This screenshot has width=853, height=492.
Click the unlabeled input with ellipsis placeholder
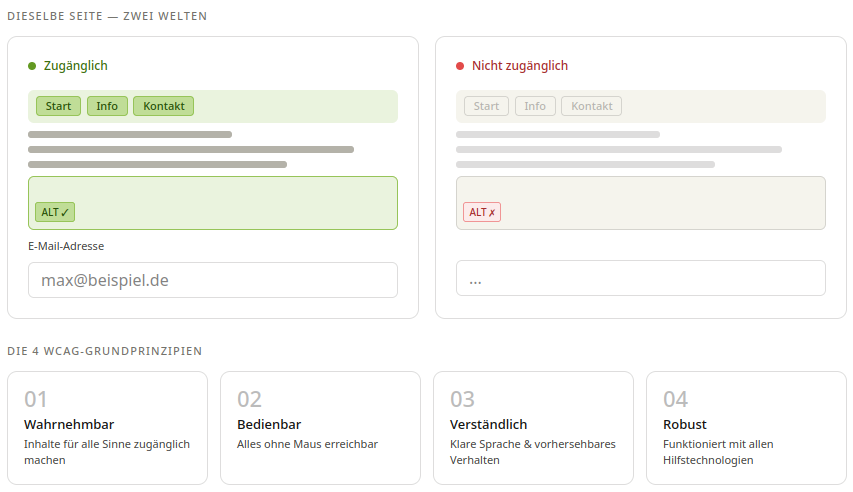(641, 278)
